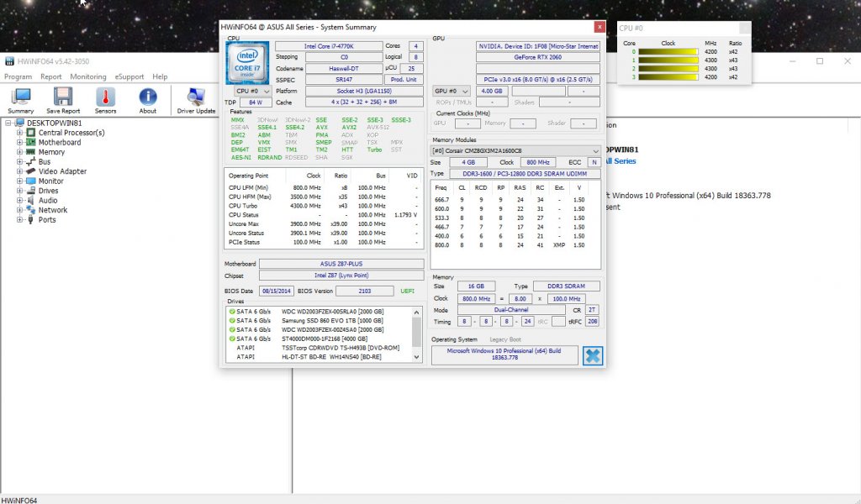Open the Help menu
This screenshot has height=504, width=861.
click(160, 76)
